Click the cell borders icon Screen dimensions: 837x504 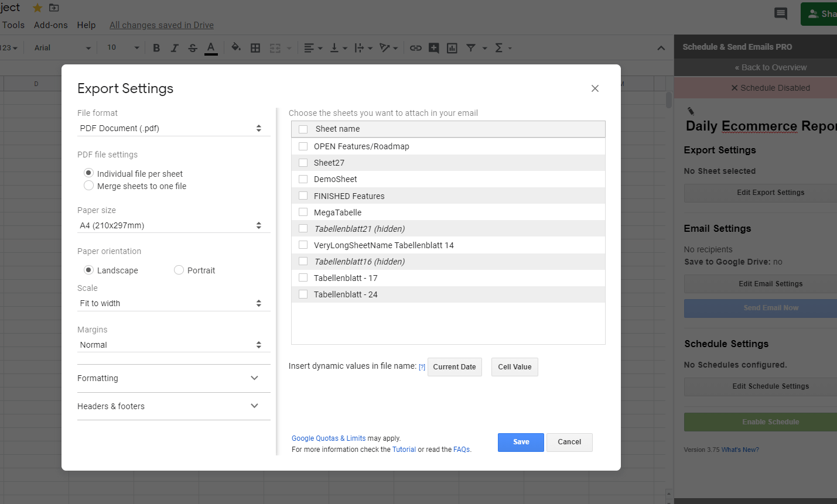point(255,48)
